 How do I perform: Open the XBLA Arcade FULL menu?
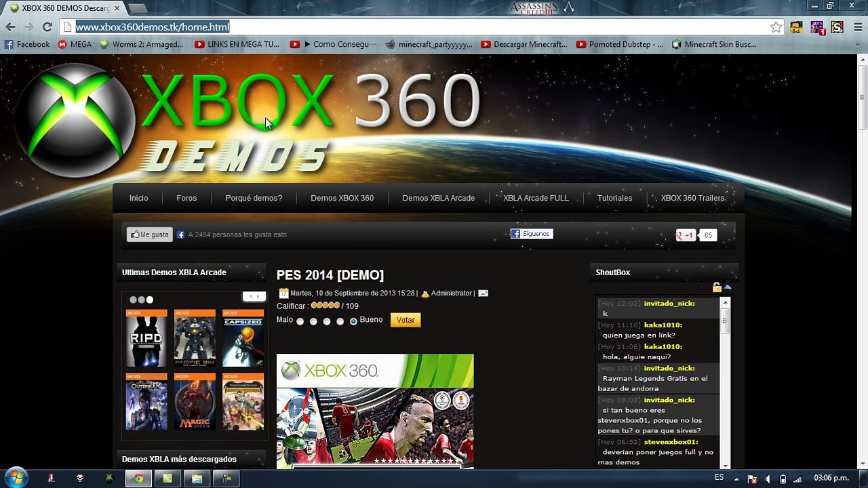536,198
